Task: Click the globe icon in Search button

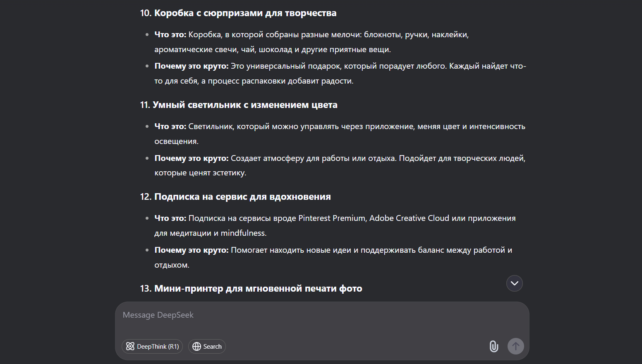Action: (x=197, y=347)
